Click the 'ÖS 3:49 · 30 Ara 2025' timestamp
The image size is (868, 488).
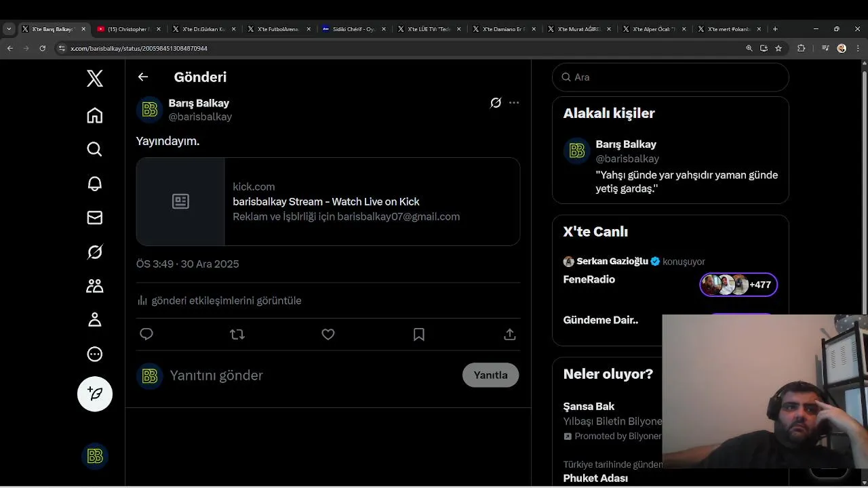pos(187,264)
